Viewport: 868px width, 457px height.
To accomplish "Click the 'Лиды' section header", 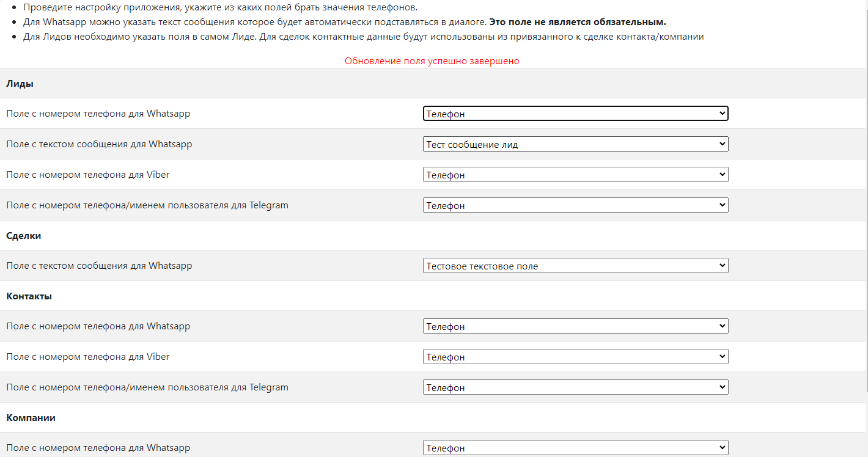I will 20,84.
